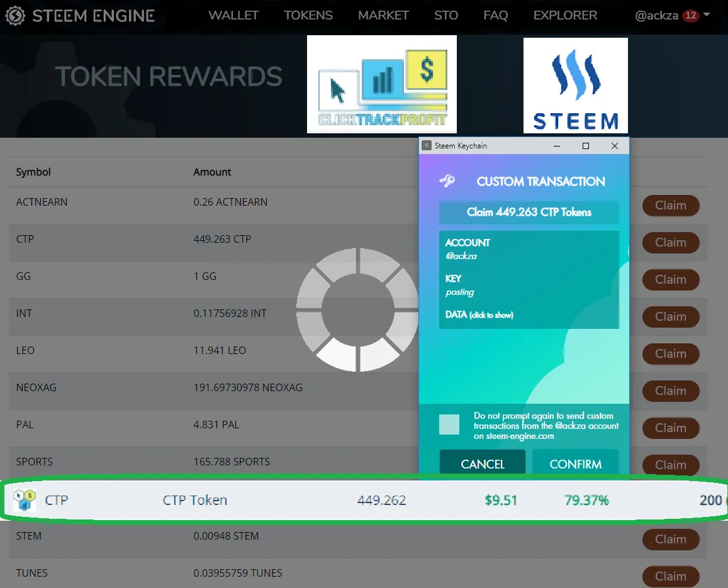Select the 165.788 SPORTS amount
728x588 pixels.
(x=232, y=462)
